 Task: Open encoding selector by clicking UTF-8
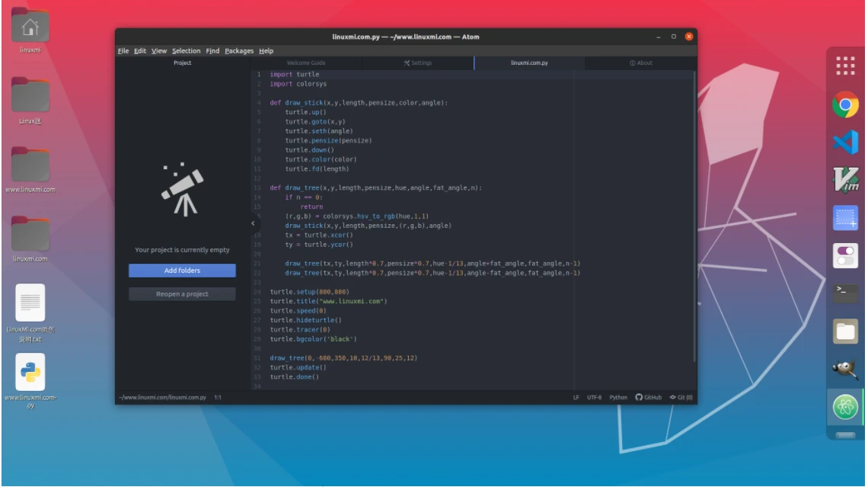(593, 397)
